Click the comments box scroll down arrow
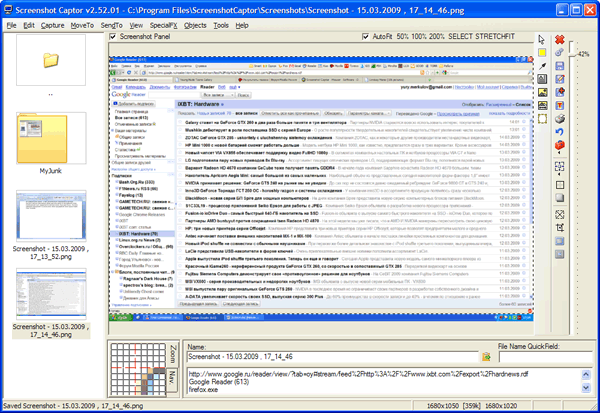The width and height of the screenshot is (600, 413). point(586,388)
